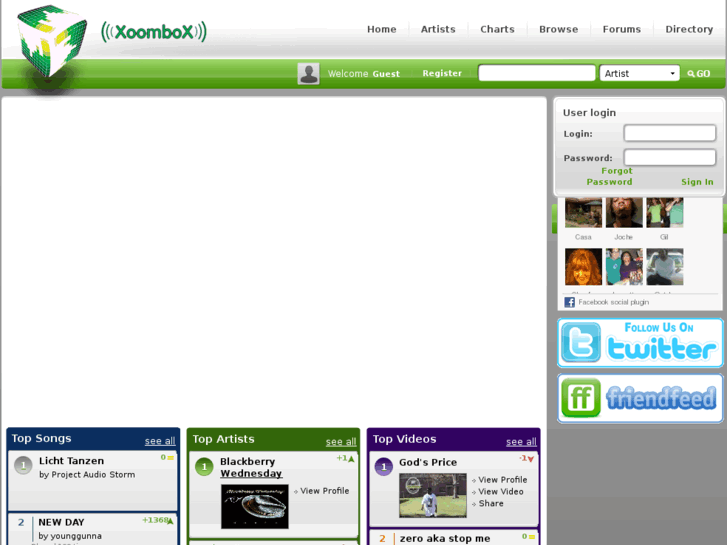Open the Licht Tanzen song title
The height and width of the screenshot is (545, 727).
tap(71, 461)
